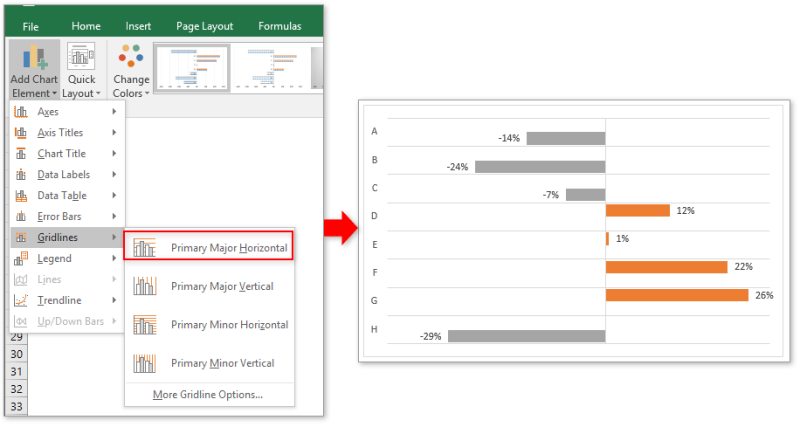Open More Gridline Options
800x427 pixels.
click(208, 394)
